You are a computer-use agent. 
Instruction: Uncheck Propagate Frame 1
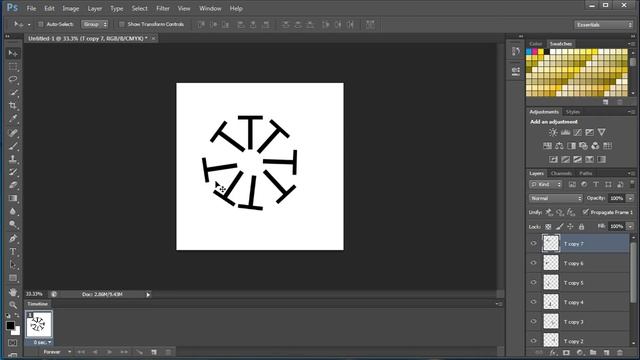tap(586, 212)
